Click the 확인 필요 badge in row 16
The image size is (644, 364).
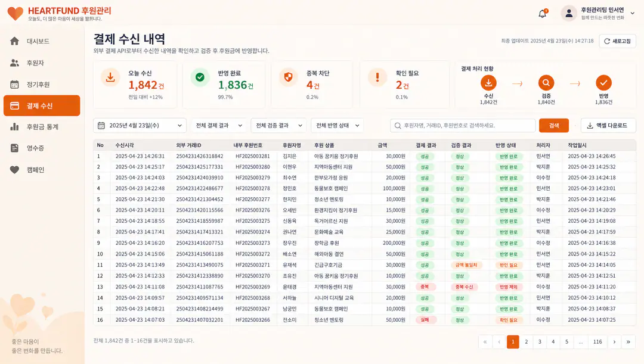(x=509, y=320)
